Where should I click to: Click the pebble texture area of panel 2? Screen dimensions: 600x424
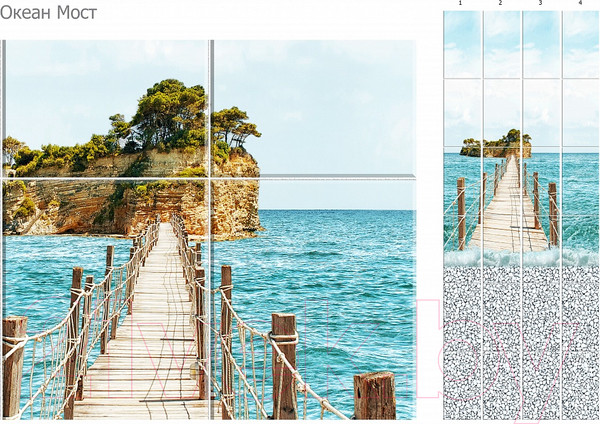[502, 342]
